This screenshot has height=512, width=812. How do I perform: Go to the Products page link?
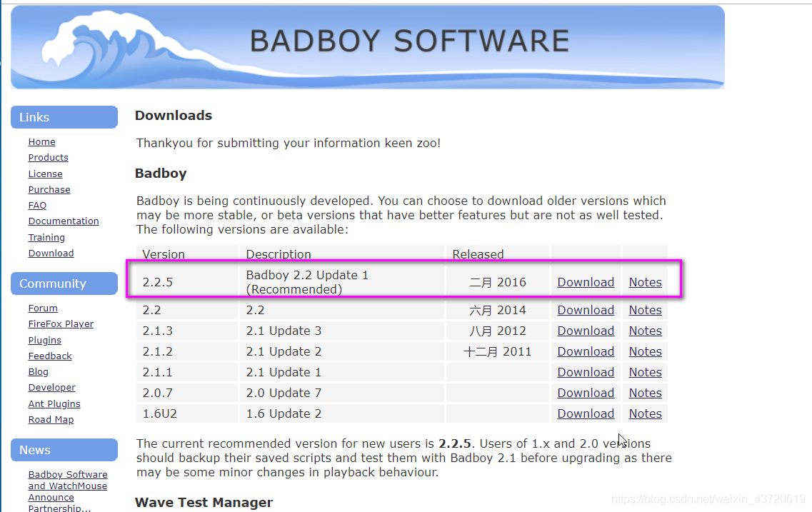click(48, 157)
